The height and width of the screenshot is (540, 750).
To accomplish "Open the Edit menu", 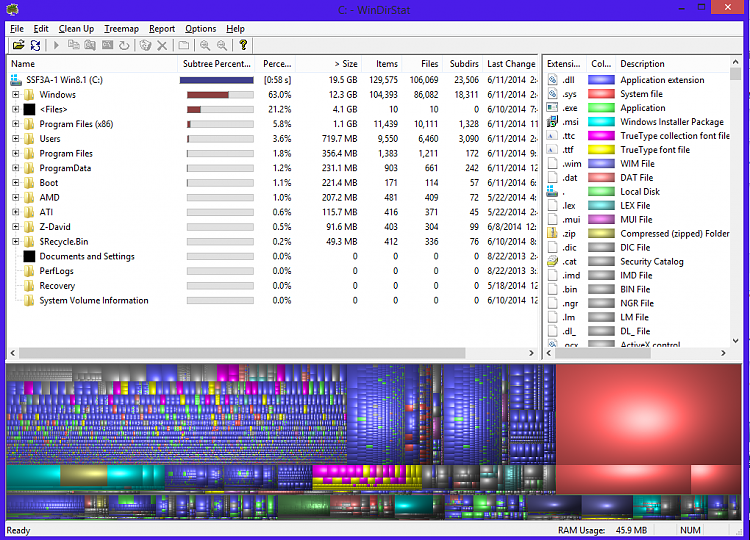I will pyautogui.click(x=41, y=29).
